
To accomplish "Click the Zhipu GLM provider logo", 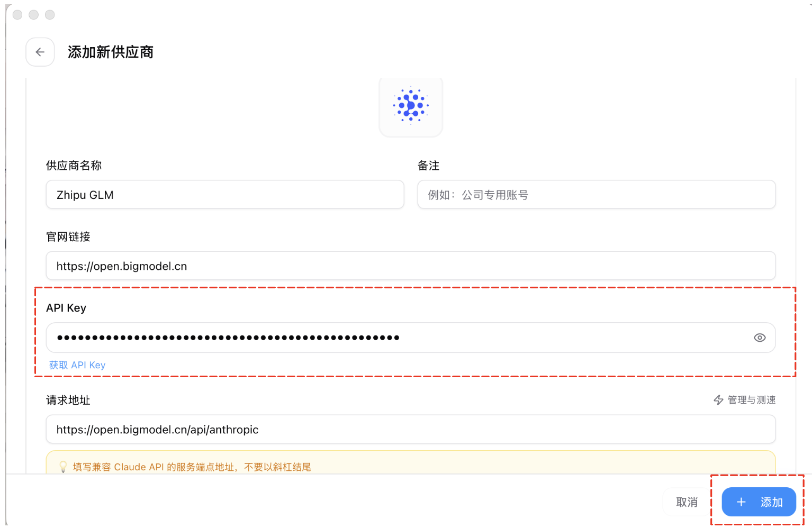I will [x=411, y=107].
